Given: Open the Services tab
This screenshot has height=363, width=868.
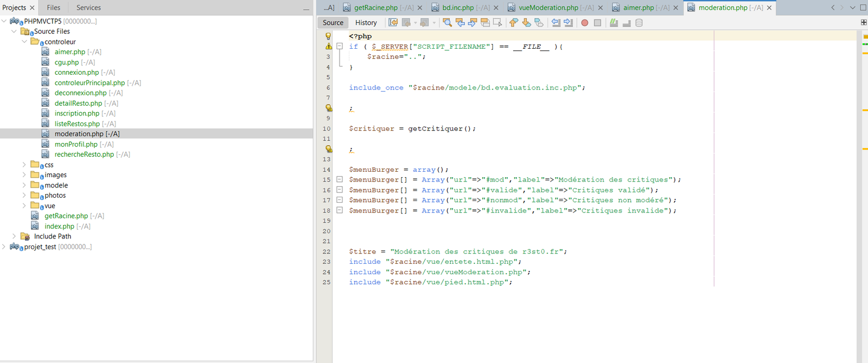Looking at the screenshot, I should click(88, 8).
